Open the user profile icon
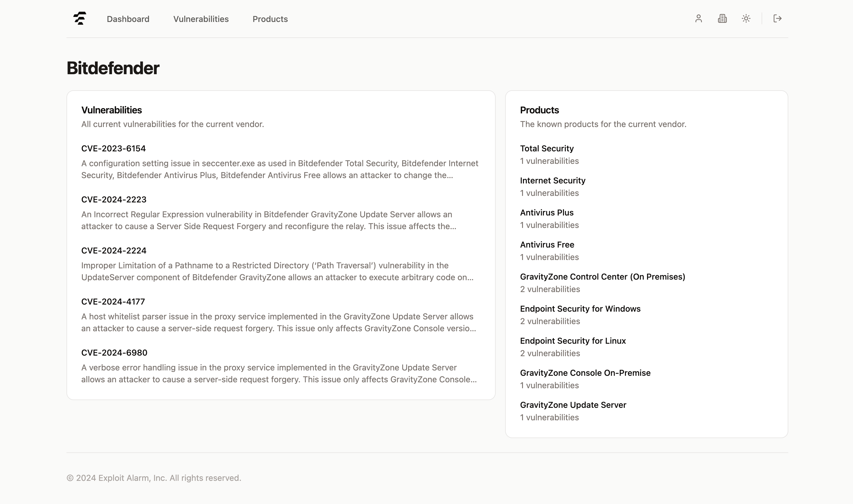The image size is (853, 504). (x=698, y=19)
